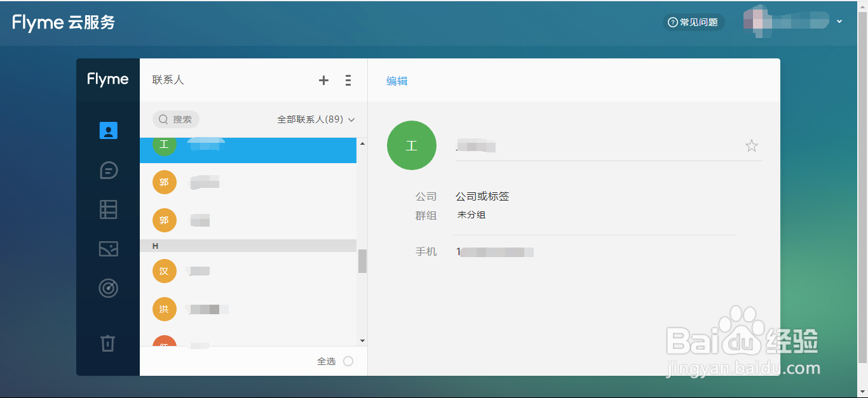868x398 pixels.
Task: Open the Messages icon in the sidebar
Action: tap(108, 170)
